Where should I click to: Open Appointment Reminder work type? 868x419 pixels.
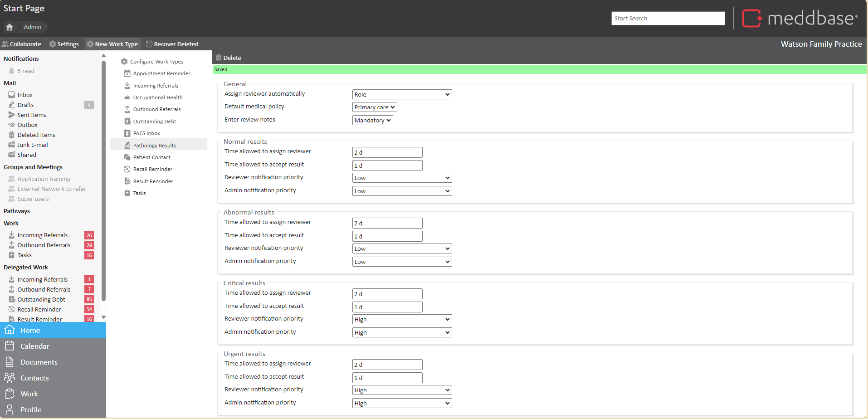(x=161, y=73)
